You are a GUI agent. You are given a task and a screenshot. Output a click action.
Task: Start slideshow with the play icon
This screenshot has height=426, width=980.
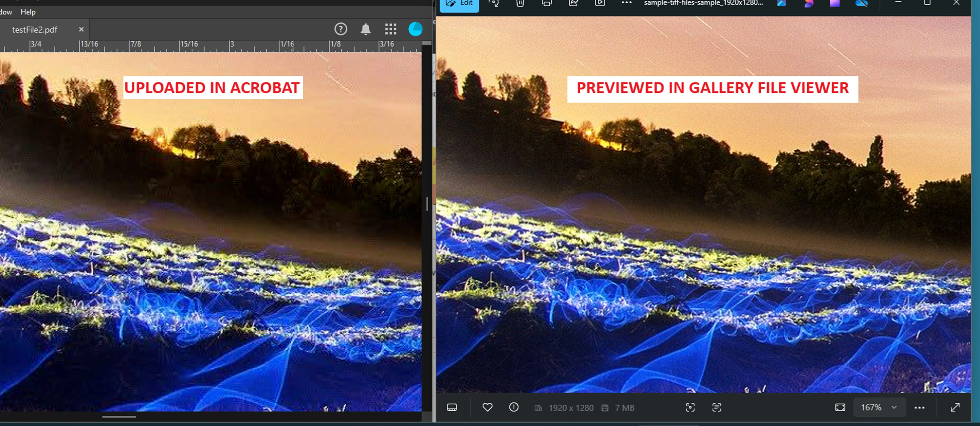point(600,3)
